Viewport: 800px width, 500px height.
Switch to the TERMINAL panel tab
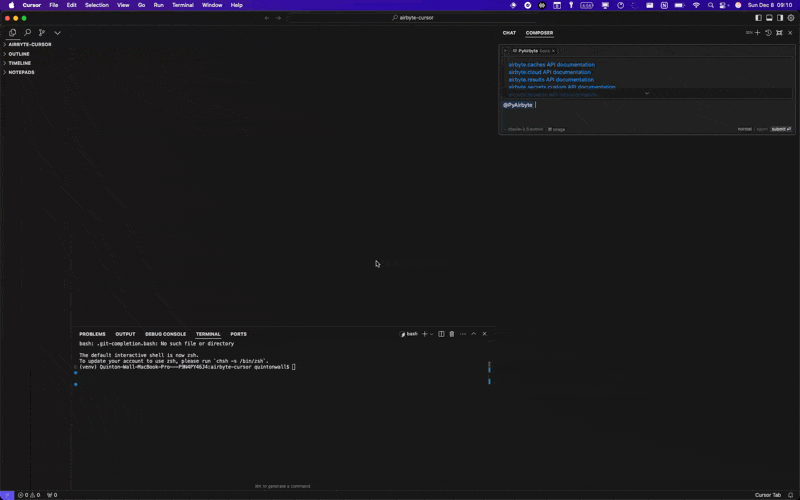pos(208,334)
